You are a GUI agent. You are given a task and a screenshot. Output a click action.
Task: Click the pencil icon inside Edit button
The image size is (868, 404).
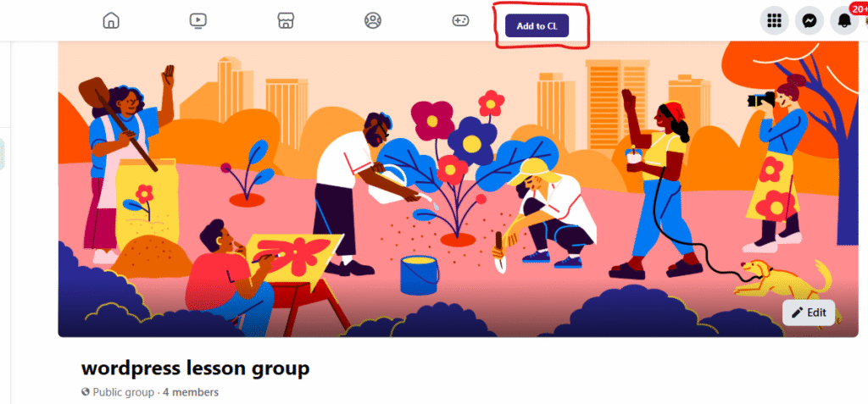(x=797, y=313)
